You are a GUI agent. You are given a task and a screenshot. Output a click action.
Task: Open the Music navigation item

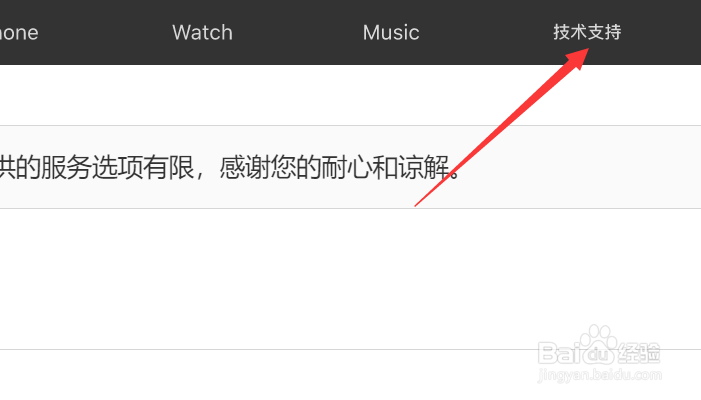391,33
